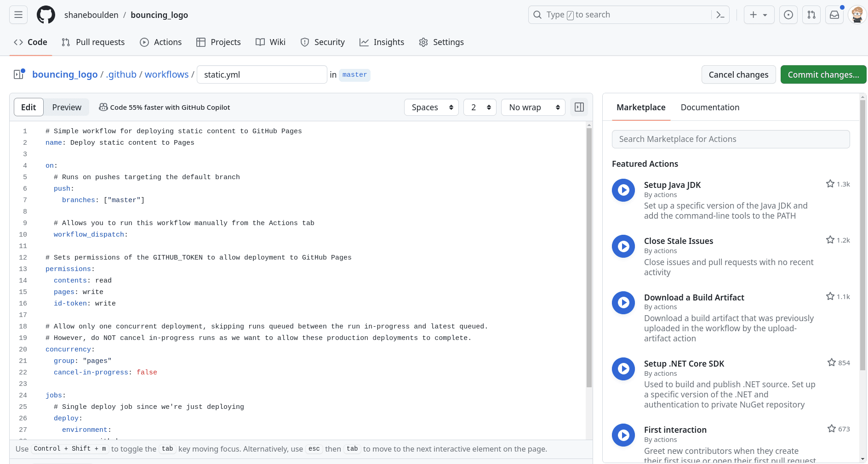The height and width of the screenshot is (464, 868).
Task: Click the First interaction action icon
Action: coord(623,435)
